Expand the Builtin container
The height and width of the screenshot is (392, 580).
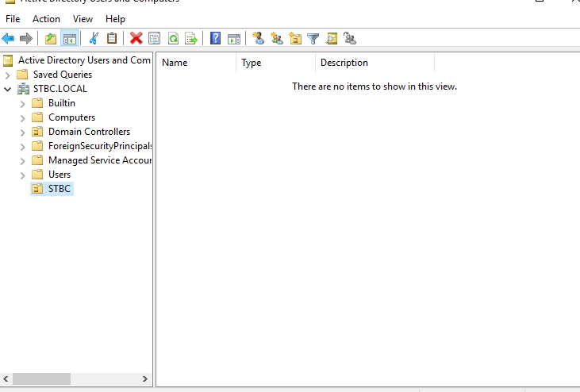click(22, 104)
